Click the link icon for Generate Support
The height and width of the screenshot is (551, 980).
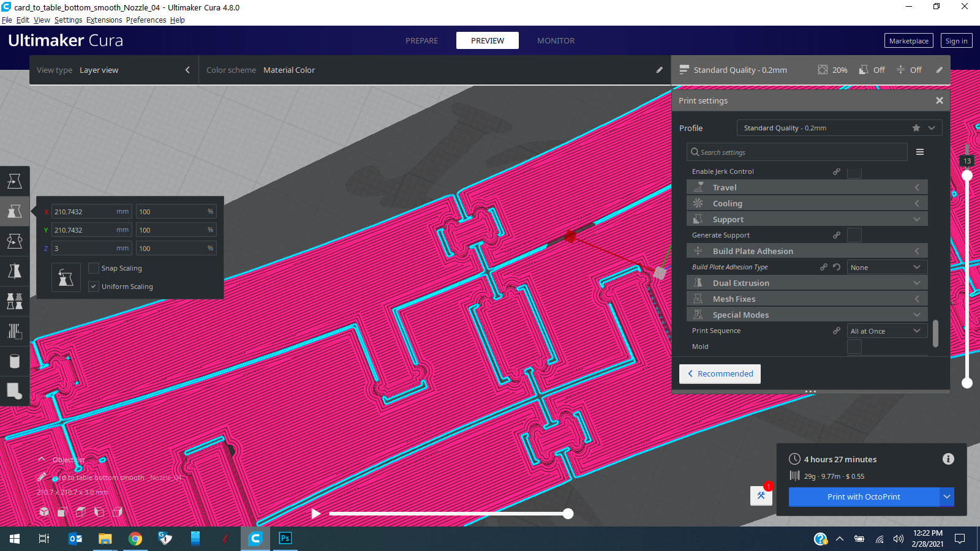(837, 235)
